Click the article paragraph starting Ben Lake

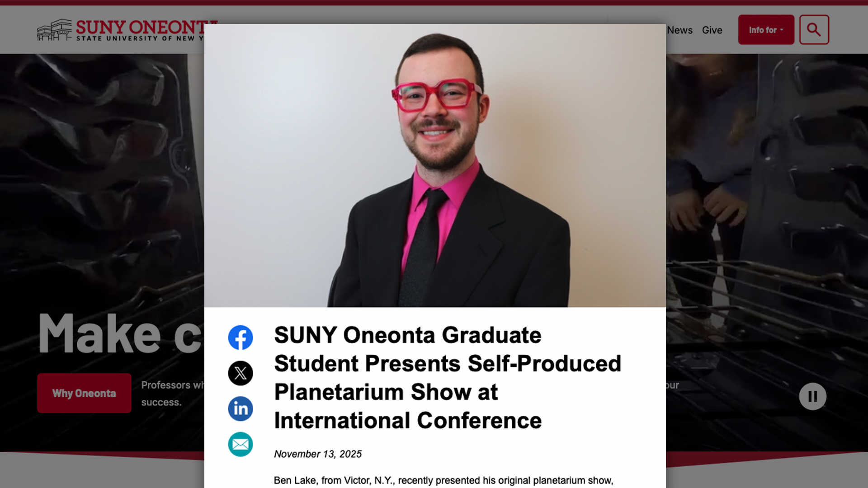pyautogui.click(x=443, y=481)
